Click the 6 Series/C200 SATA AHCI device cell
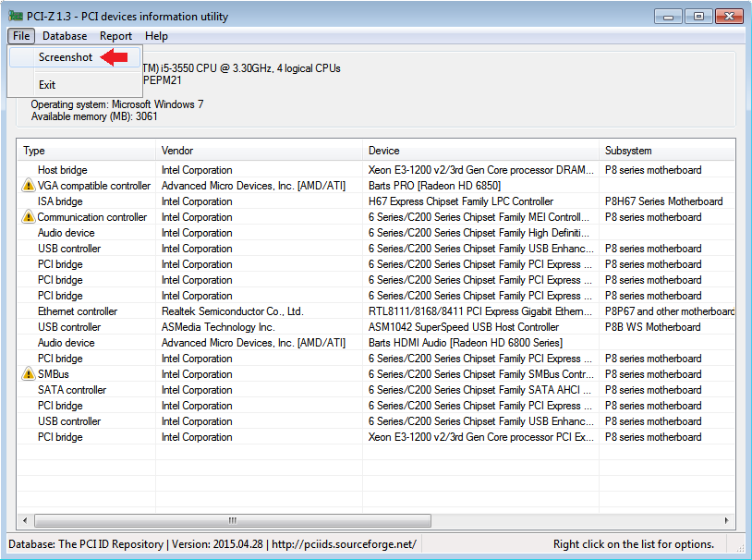The width and height of the screenshot is (752, 560). [479, 390]
